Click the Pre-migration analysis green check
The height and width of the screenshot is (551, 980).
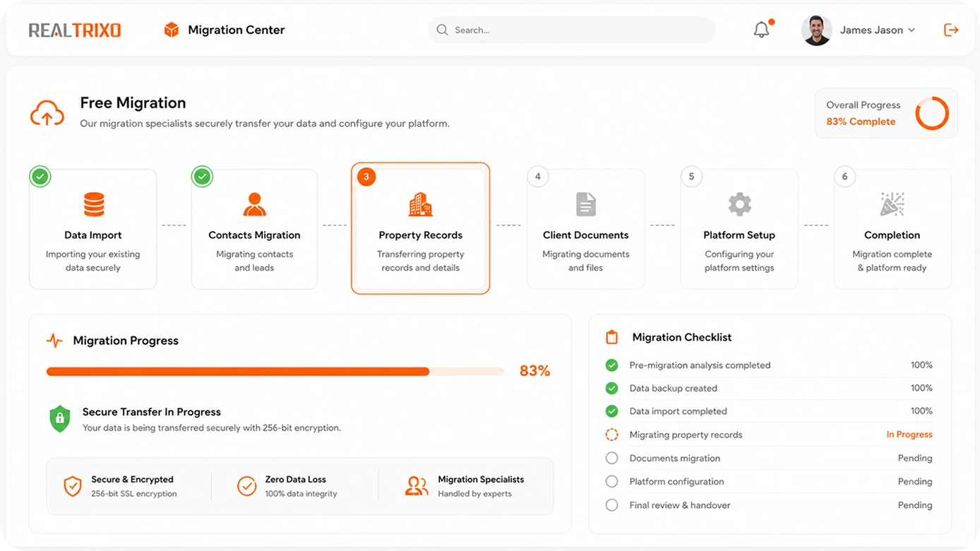611,365
